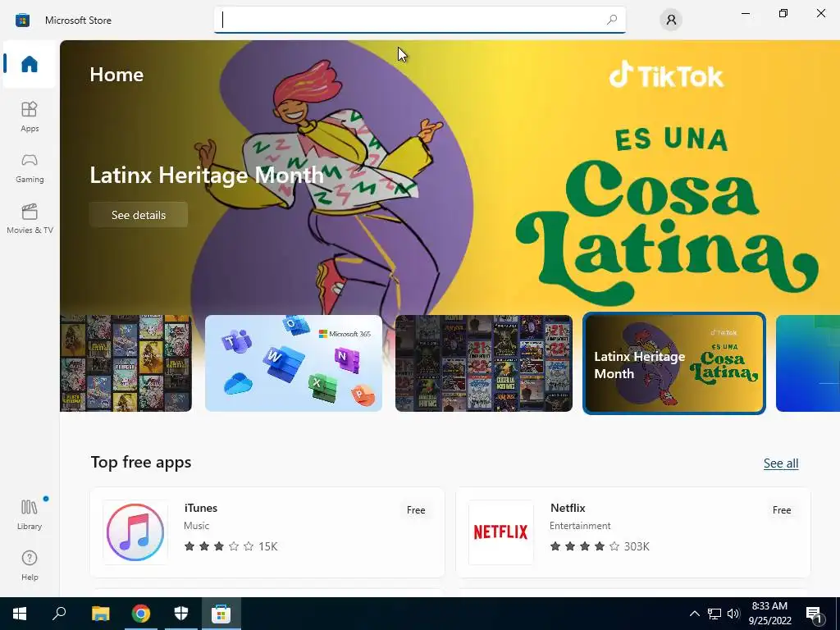Open Windows Security from taskbar
Screen dimensions: 840x630
point(181,614)
